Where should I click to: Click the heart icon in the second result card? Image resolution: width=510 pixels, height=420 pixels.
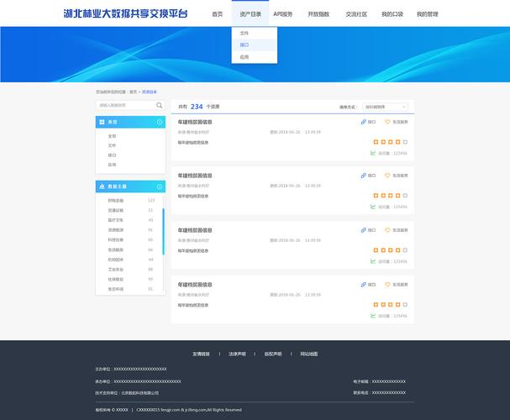pos(387,176)
